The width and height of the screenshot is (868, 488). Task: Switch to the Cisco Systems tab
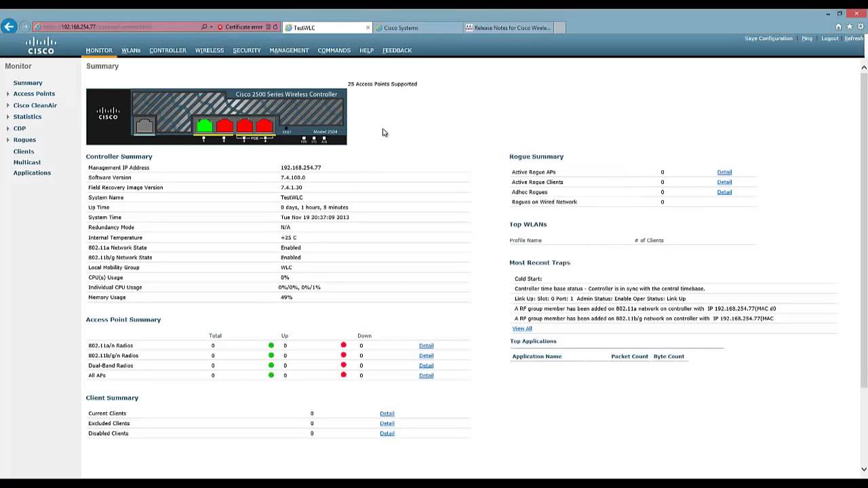click(418, 28)
